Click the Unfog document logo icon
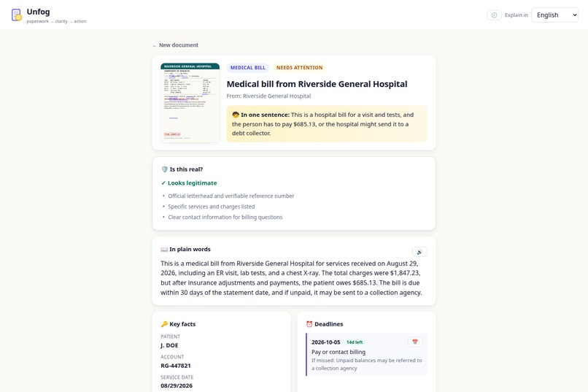 (17, 15)
